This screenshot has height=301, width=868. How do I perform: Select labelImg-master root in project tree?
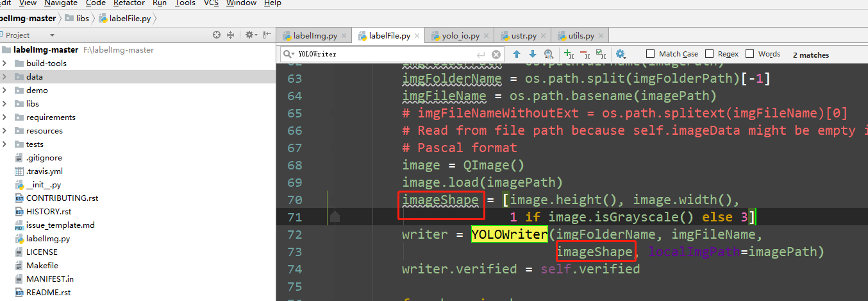[46, 50]
